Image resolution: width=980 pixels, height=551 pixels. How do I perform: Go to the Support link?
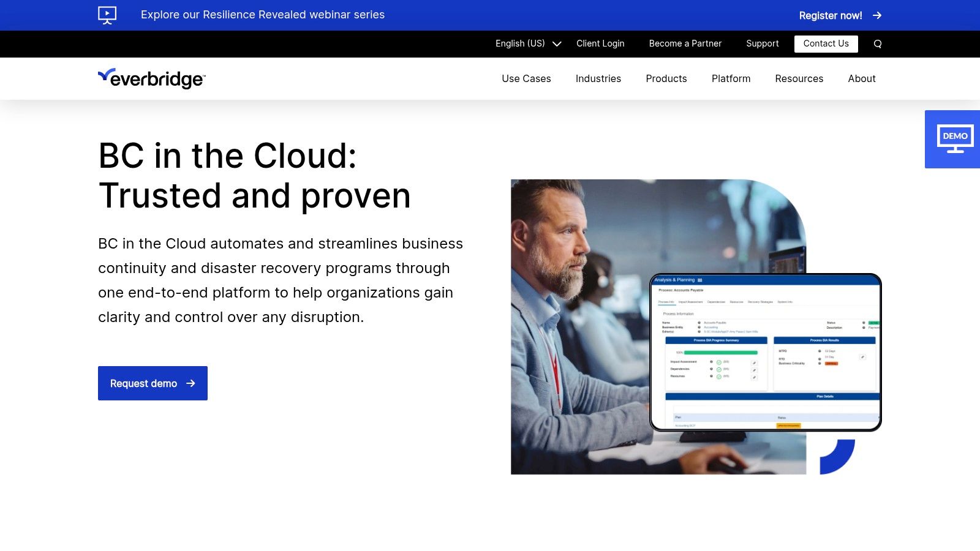[763, 43]
